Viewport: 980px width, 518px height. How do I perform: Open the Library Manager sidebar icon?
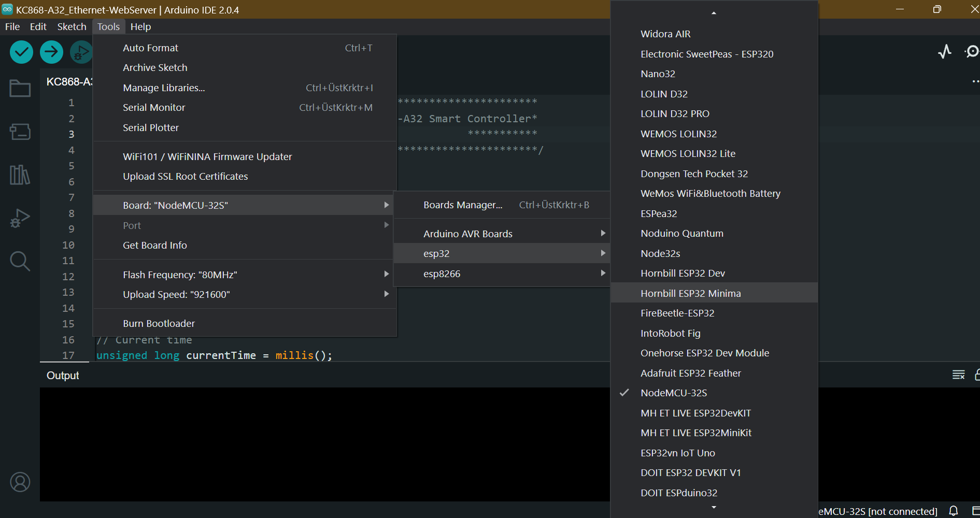(20, 175)
